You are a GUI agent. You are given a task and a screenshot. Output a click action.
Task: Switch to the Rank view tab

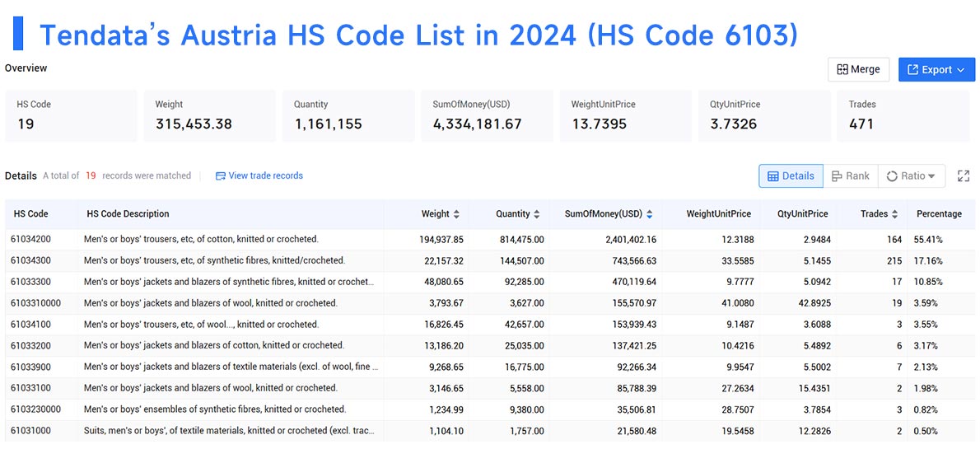pos(850,176)
